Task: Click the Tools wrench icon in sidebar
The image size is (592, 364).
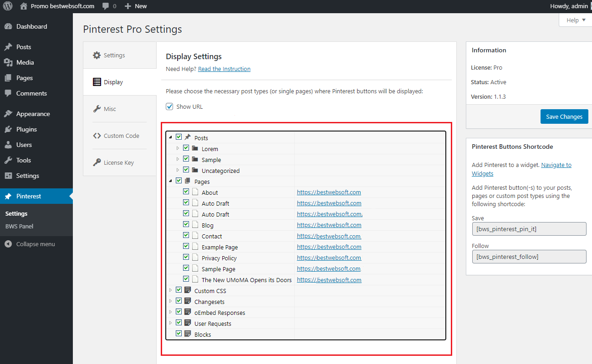Action: [8, 160]
